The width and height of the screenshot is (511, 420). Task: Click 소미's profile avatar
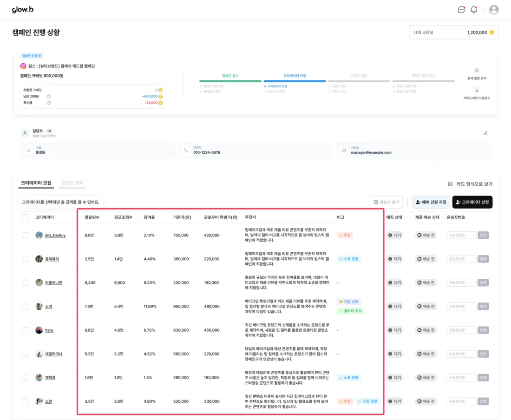(x=39, y=306)
